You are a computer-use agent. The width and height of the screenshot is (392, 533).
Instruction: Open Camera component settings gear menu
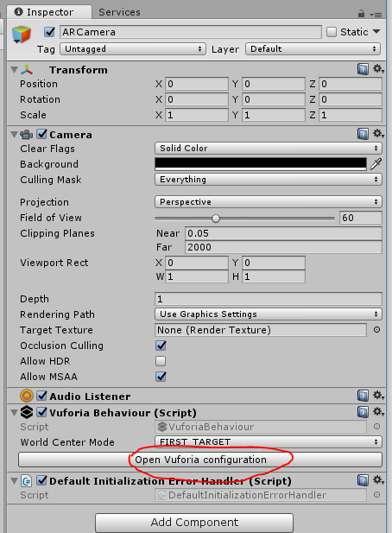[378, 134]
